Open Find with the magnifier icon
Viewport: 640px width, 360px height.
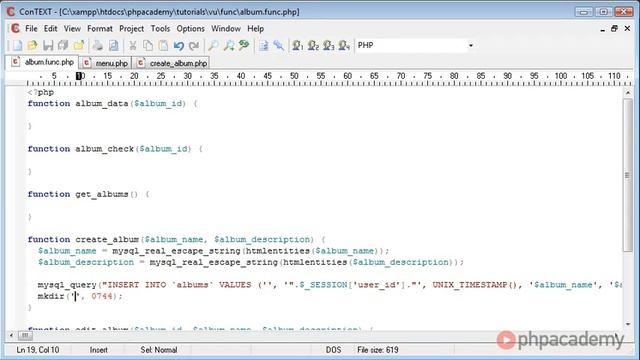tap(213, 45)
